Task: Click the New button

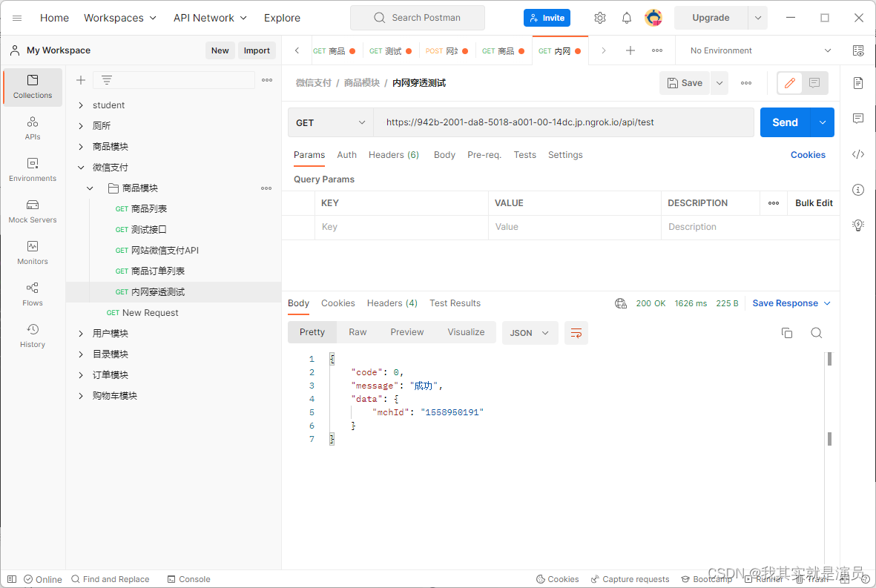Action: [220, 51]
